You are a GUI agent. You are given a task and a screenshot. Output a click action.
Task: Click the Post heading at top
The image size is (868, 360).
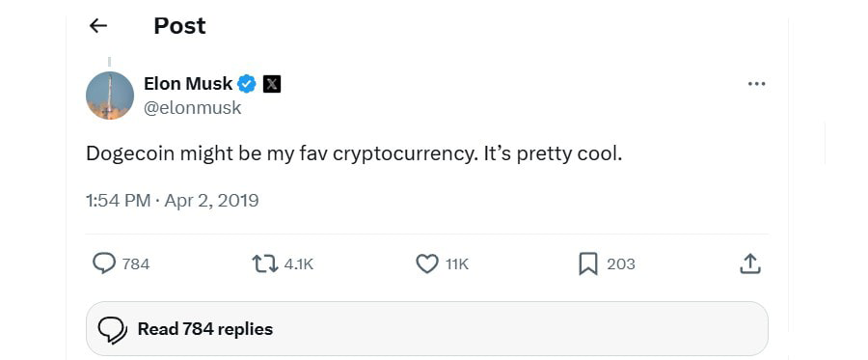pos(179,26)
